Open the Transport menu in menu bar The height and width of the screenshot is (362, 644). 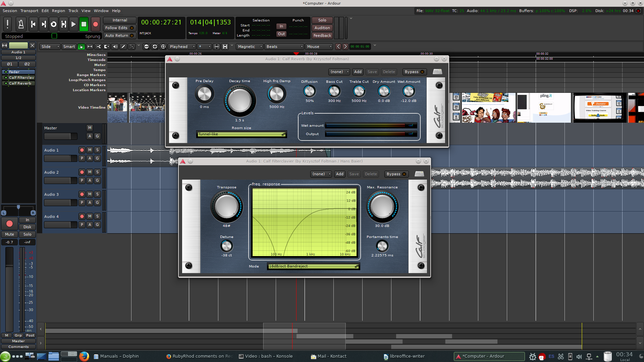pyautogui.click(x=29, y=11)
